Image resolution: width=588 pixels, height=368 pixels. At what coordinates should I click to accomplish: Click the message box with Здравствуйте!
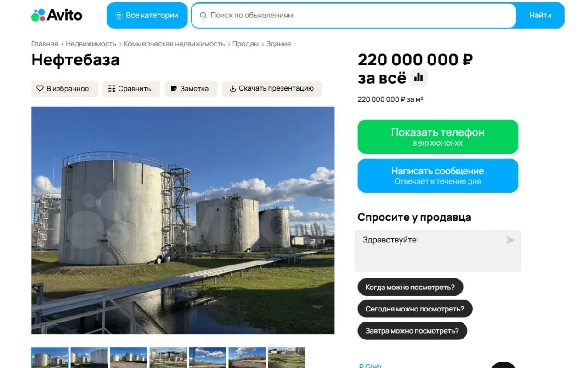click(x=438, y=251)
